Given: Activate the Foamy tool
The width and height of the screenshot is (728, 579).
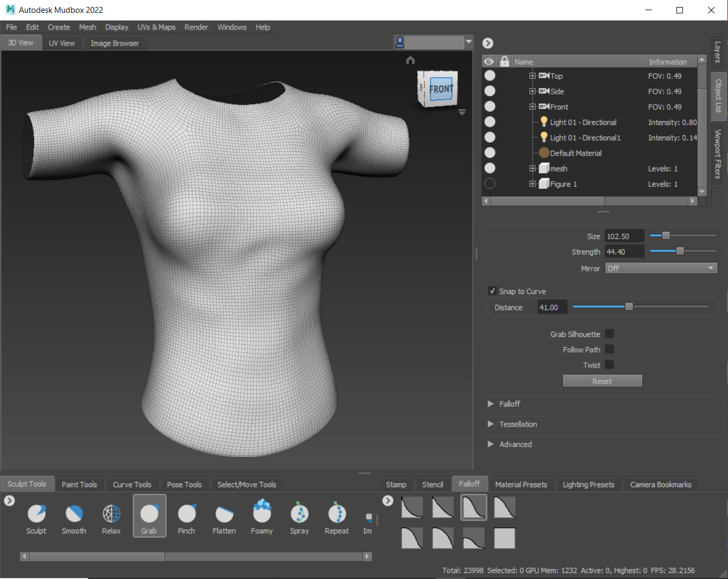Looking at the screenshot, I should point(262,513).
